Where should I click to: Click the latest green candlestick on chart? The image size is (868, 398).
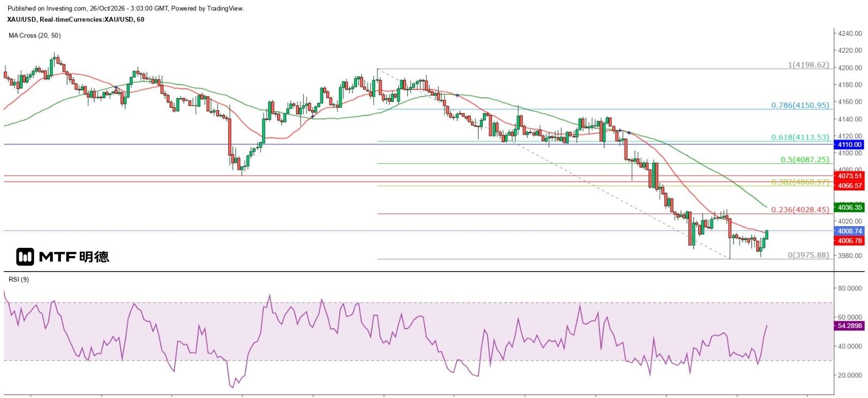coord(767,235)
